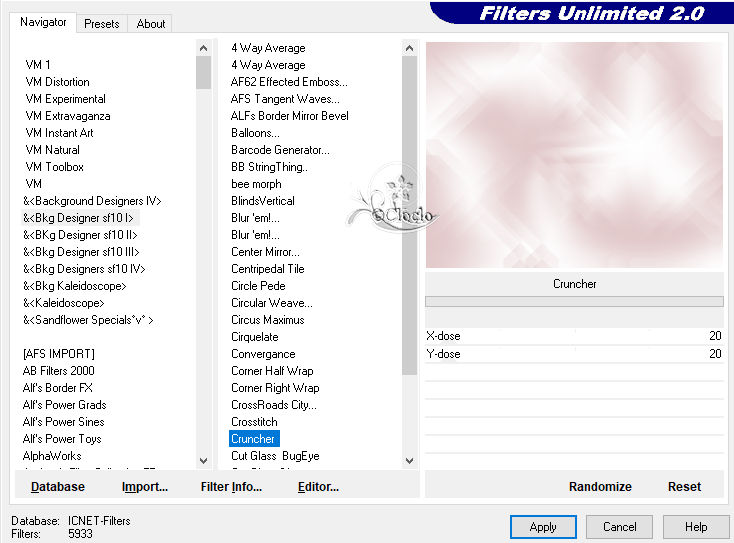Image resolution: width=734 pixels, height=543 pixels.
Task: Select &<Sandflower Specials°v° > category
Action: point(88,320)
